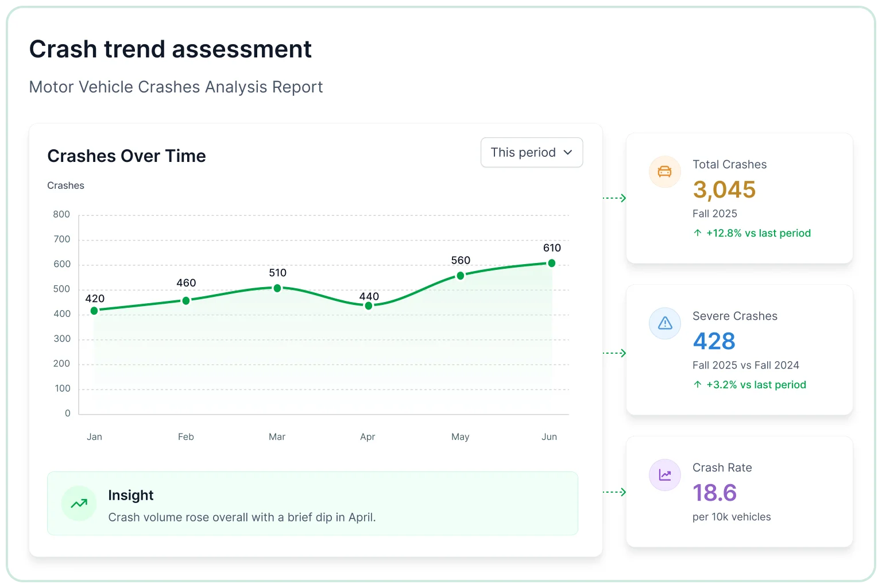Click the +12.8% vs last period text
This screenshot has height=588, width=882.
tap(759, 233)
